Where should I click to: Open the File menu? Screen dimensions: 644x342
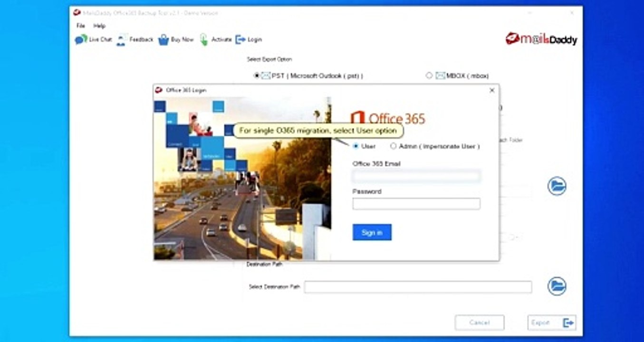(x=81, y=26)
